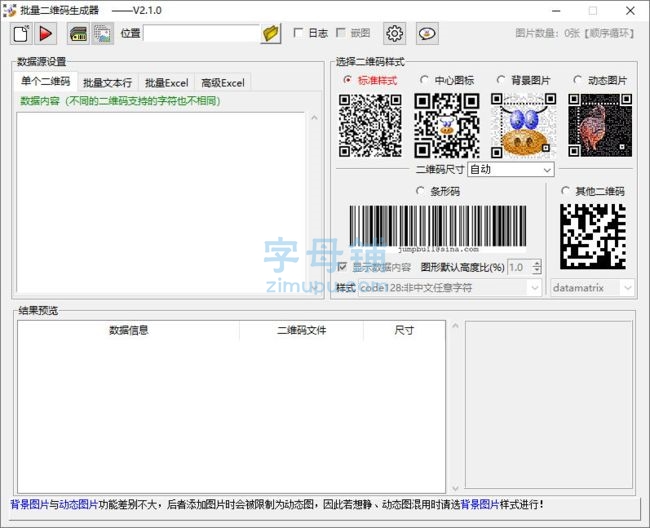The width and height of the screenshot is (650, 528).
Task: Expand the code128 barcode style dropdown
Action: [x=535, y=288]
